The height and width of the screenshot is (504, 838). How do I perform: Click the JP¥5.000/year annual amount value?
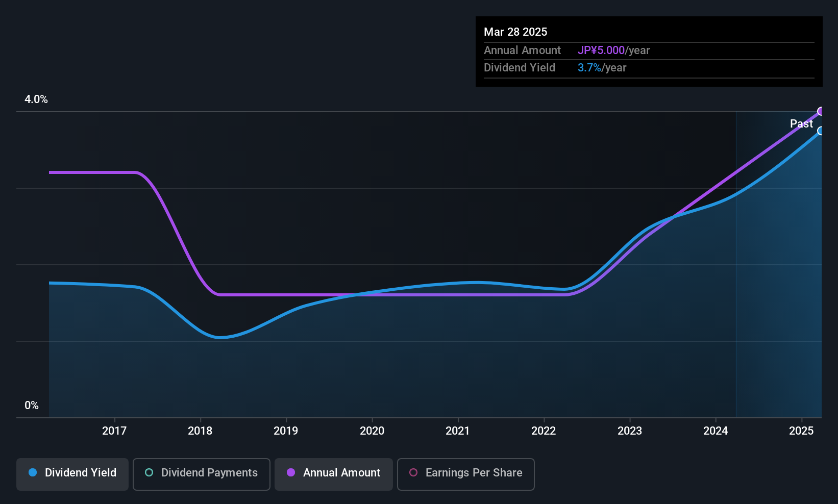[x=613, y=51]
